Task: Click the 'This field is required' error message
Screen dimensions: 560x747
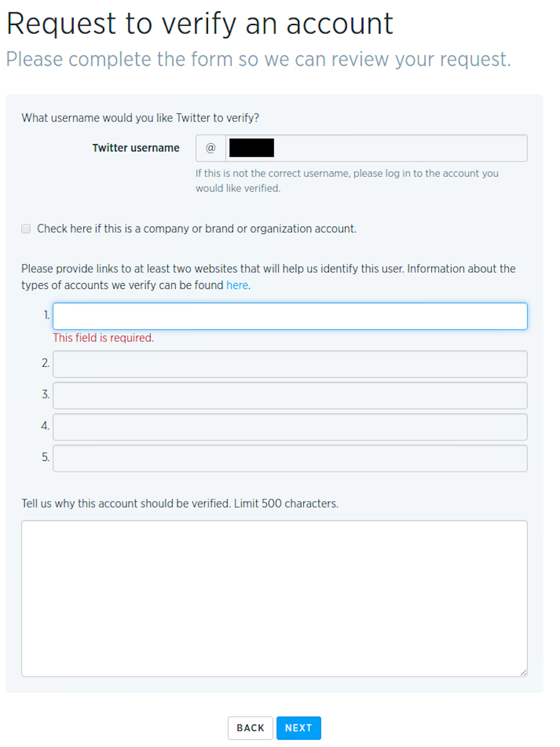Action: 104,338
